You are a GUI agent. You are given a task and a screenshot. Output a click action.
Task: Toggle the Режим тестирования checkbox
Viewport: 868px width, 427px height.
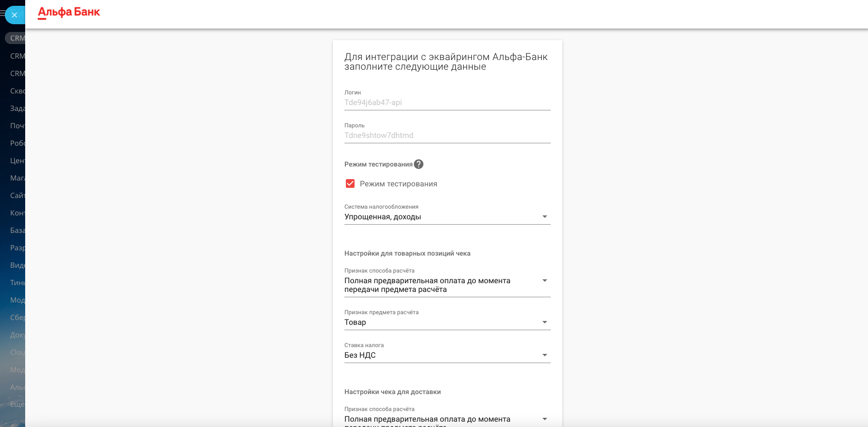[350, 183]
